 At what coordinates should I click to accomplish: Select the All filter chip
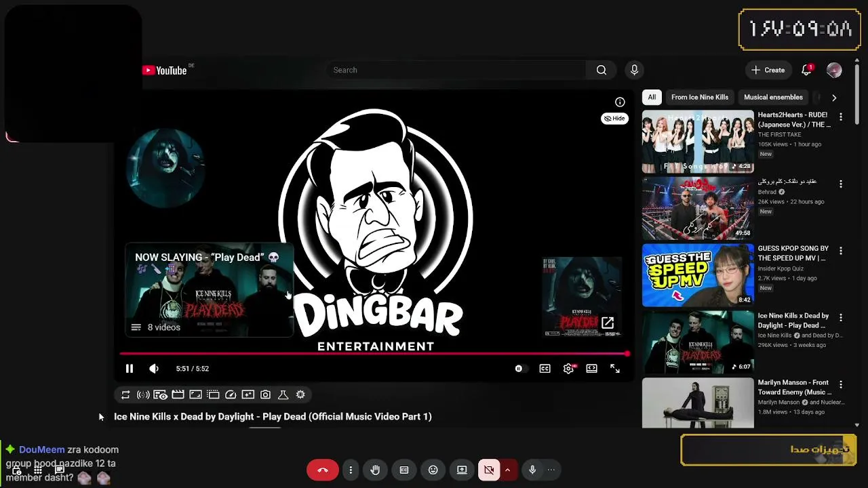coord(652,97)
